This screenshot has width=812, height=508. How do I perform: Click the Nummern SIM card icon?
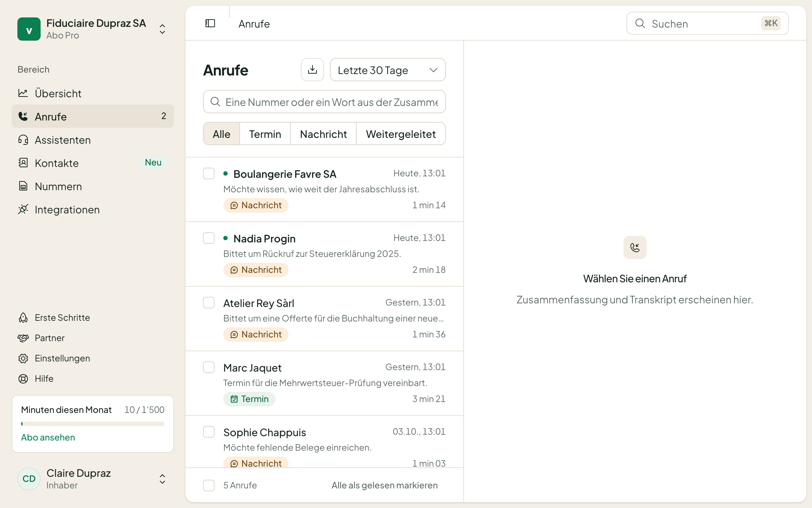[x=23, y=186]
